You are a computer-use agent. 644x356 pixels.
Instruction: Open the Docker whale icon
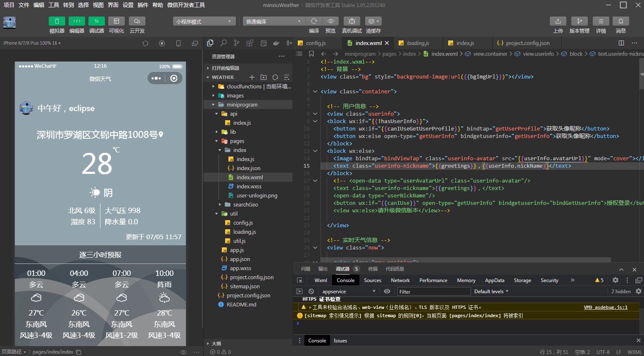tap(276, 43)
